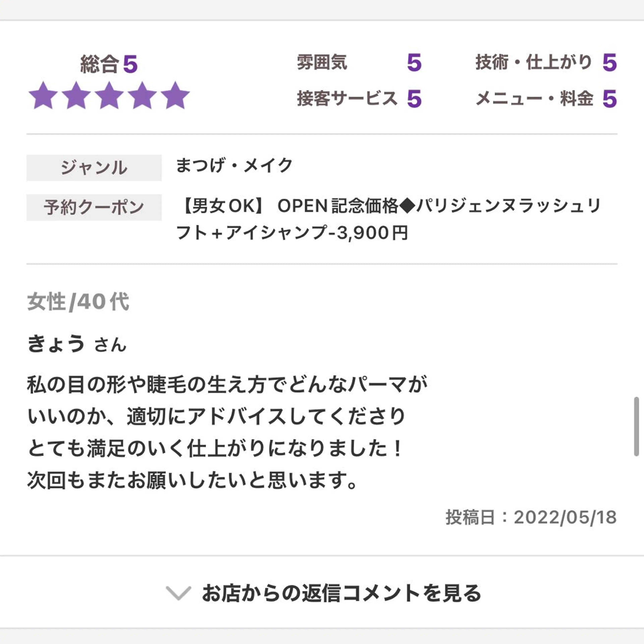Click the 予約クーポン label tag
Image resolution: width=644 pixels, height=644 pixels.
(94, 207)
